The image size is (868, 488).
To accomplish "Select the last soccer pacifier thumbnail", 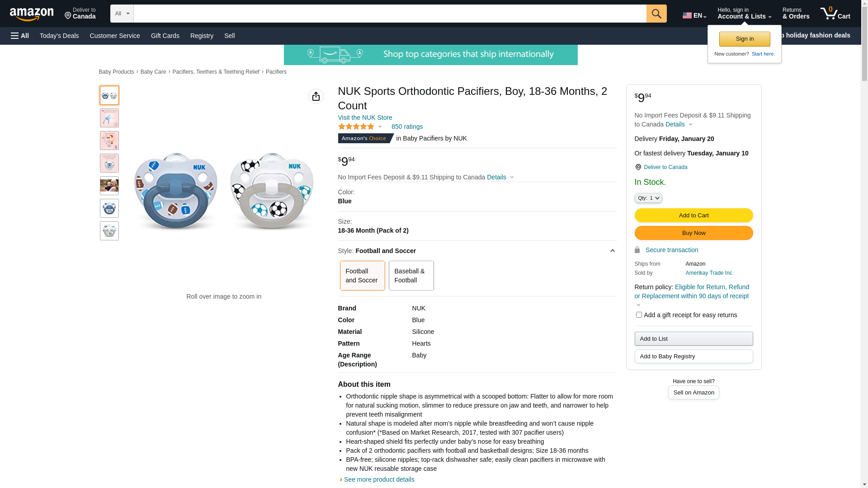I will pos(109,231).
